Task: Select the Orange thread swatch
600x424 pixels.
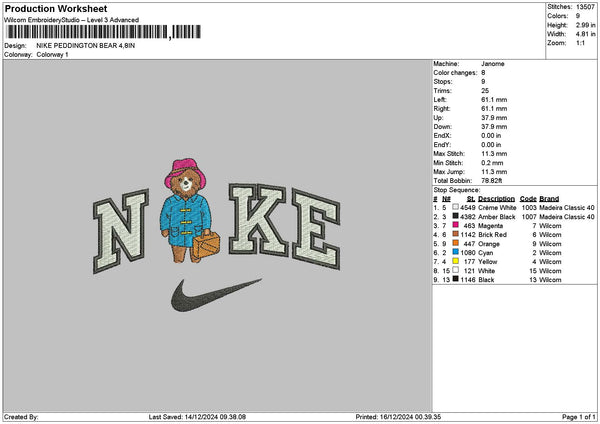Action: [455, 243]
